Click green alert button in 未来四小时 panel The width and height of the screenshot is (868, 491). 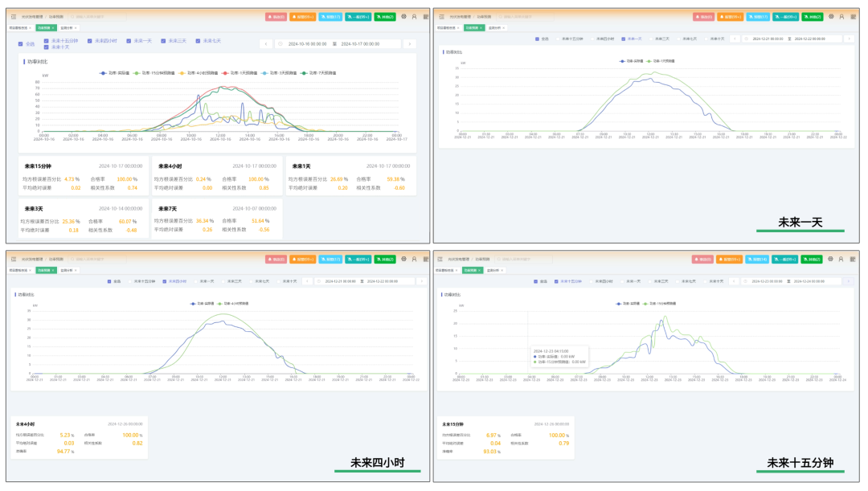[385, 259]
